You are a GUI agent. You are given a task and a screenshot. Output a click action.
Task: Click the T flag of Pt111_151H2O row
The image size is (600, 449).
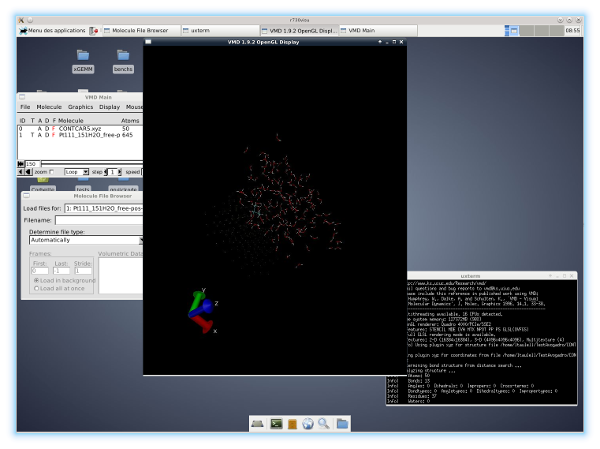pyautogui.click(x=33, y=135)
